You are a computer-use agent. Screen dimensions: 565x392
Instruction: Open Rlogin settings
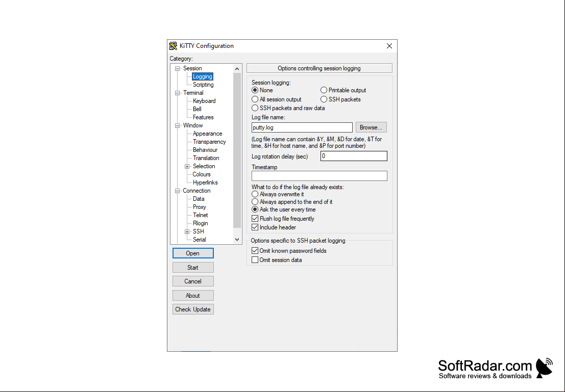201,223
